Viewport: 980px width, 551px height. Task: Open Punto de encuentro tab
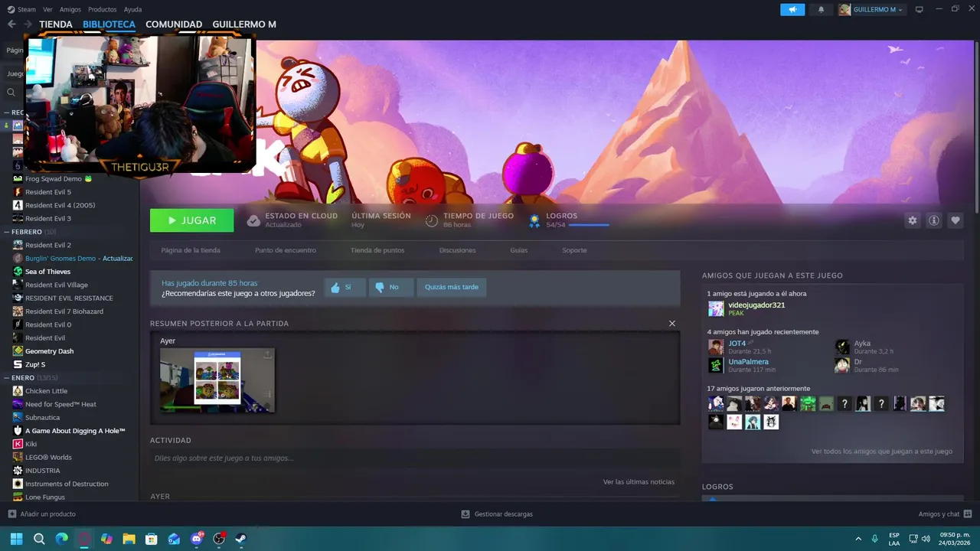286,250
